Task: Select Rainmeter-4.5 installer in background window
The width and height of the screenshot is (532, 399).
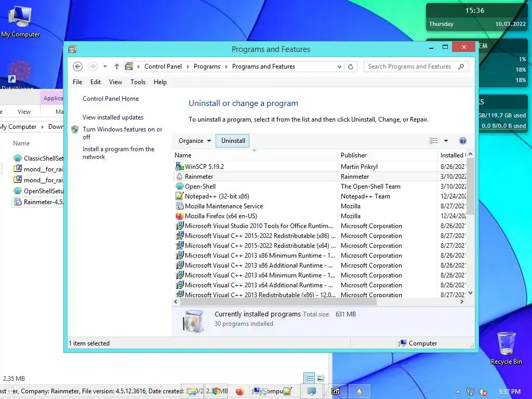Action: pyautogui.click(x=38, y=202)
